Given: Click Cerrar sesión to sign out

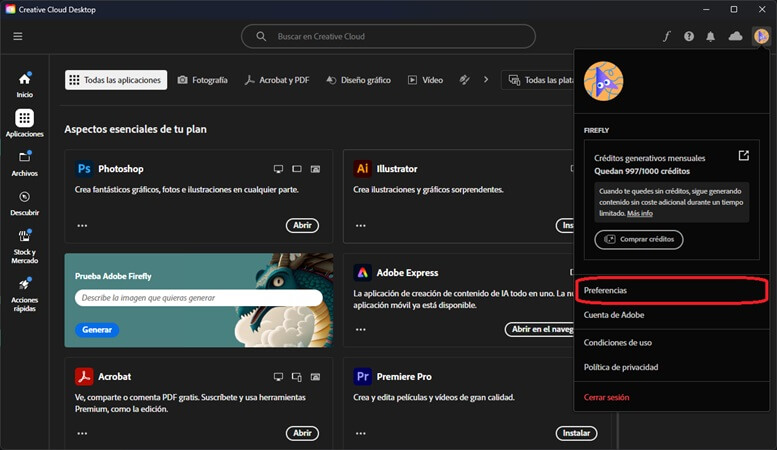Looking at the screenshot, I should point(671,397).
